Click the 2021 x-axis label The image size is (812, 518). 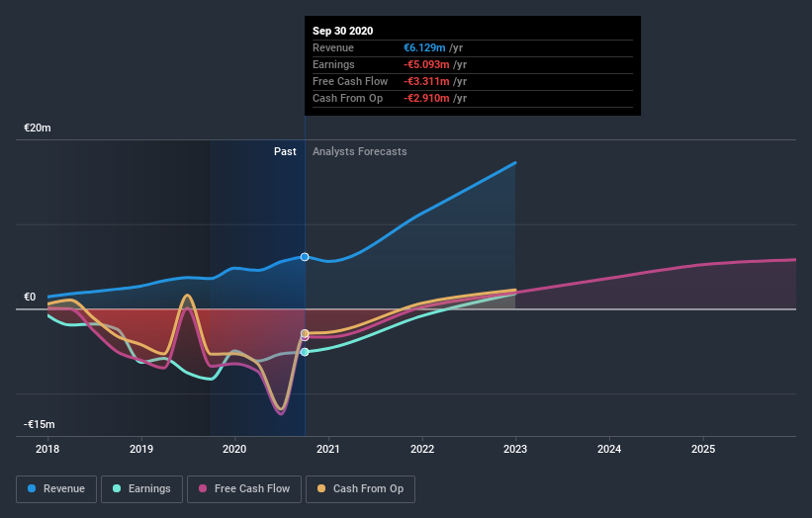[x=327, y=449]
